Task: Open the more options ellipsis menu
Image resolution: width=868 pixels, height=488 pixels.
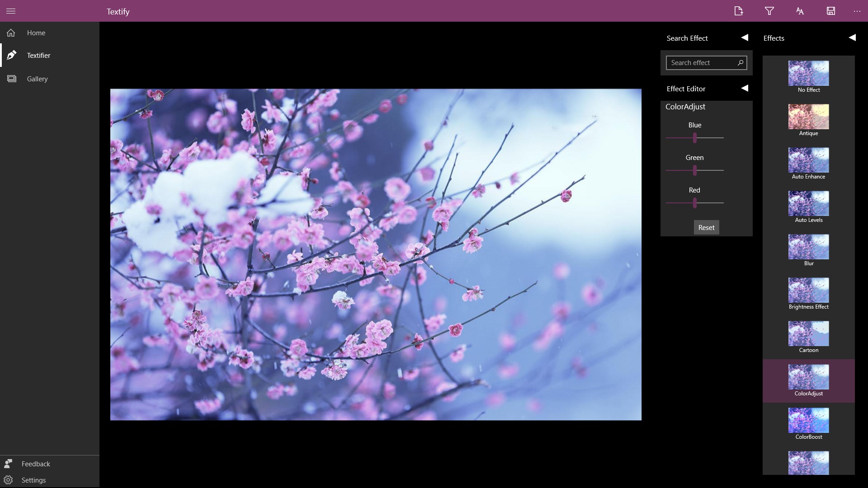Action: click(857, 11)
